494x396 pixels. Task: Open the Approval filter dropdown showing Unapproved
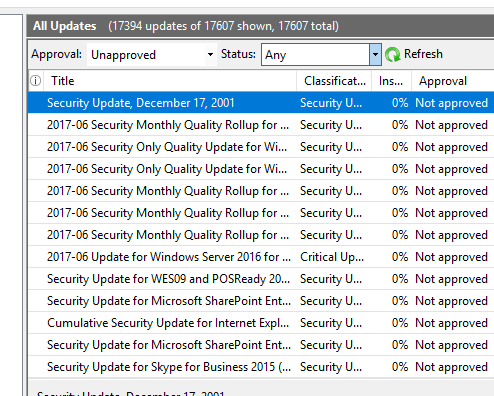click(152, 55)
